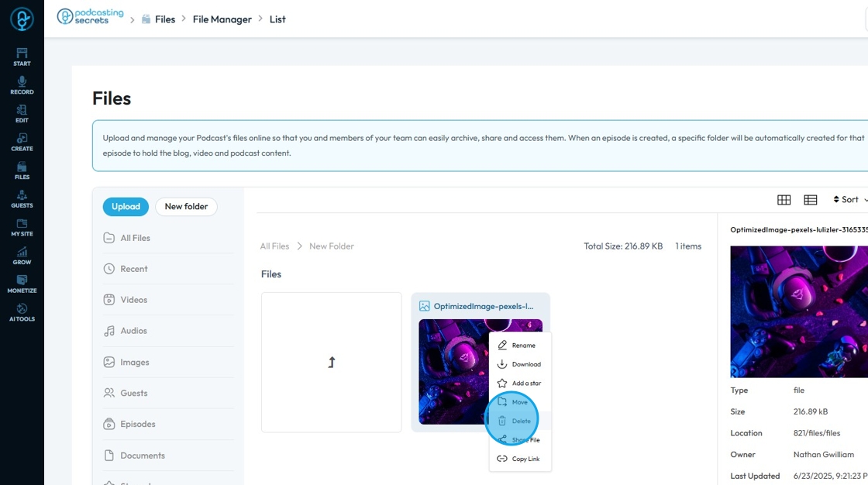This screenshot has width=868, height=485.
Task: Click the Owner value Nathan Gwilliam
Action: coord(823,455)
